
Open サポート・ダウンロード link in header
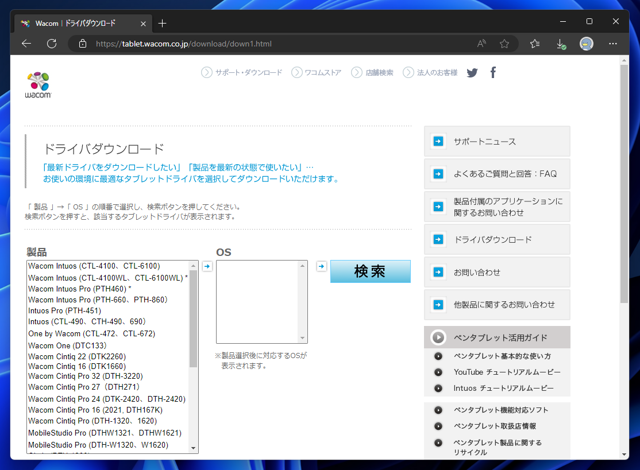pos(242,73)
